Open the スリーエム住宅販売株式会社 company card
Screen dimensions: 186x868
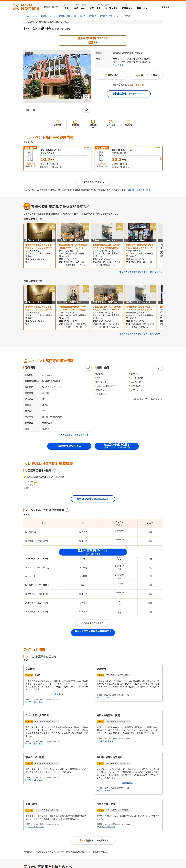click(x=73, y=308)
